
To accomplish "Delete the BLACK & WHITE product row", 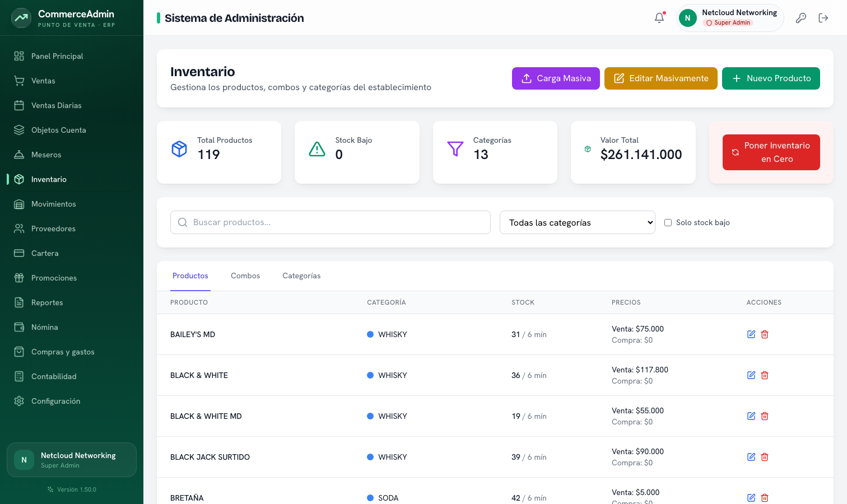I will click(x=765, y=375).
